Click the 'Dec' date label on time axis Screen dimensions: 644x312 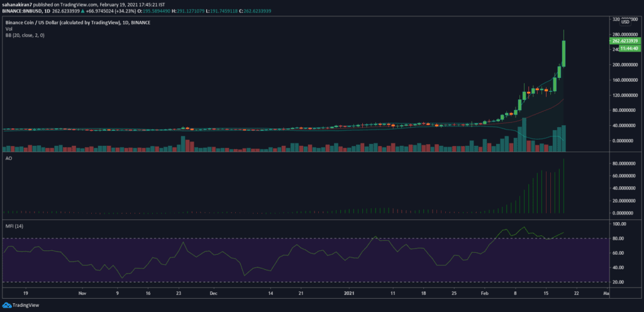click(213, 294)
